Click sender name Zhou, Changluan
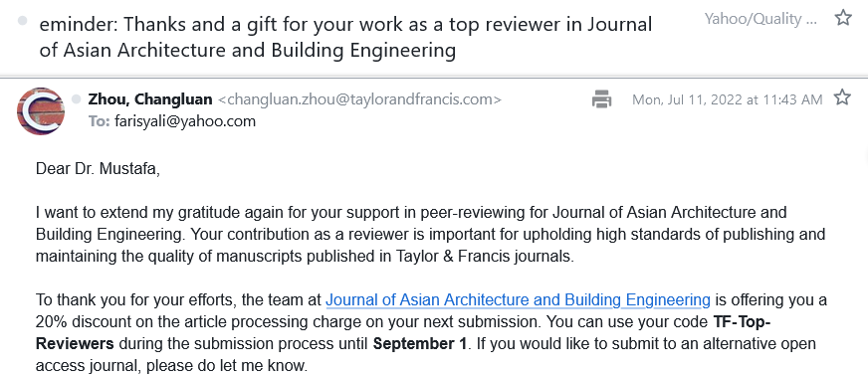868x376 pixels. 150,99
